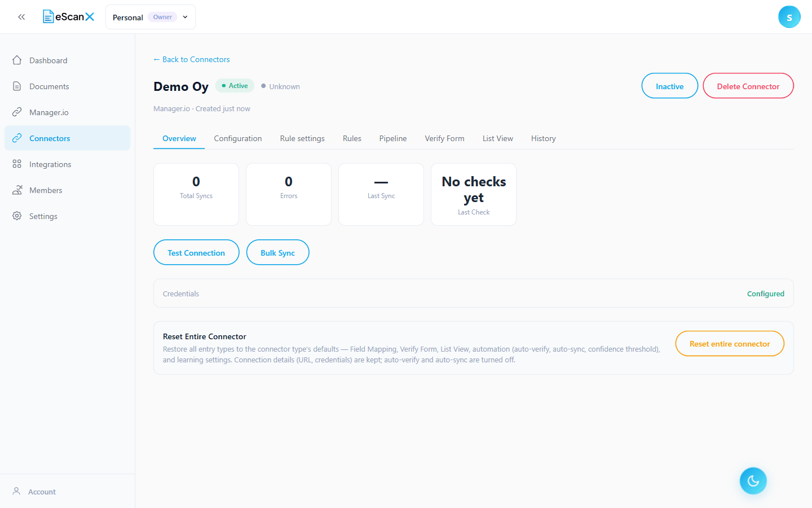The image size is (812, 508).
Task: Open Members in the sidebar
Action: tap(67, 190)
